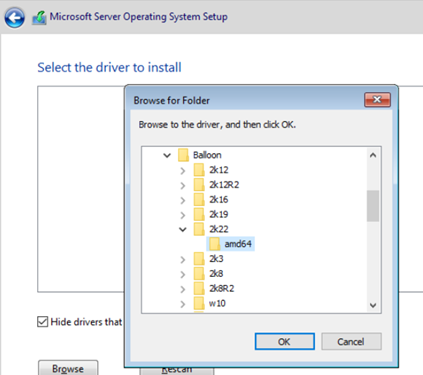Viewport: 423px width, 375px height.
Task: Select the 2k12R2 folder name
Action: point(224,185)
